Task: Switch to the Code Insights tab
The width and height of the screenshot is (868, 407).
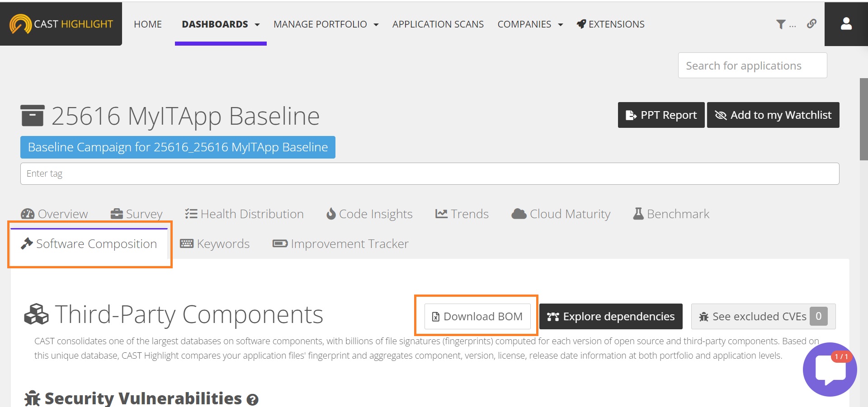Action: [x=369, y=214]
